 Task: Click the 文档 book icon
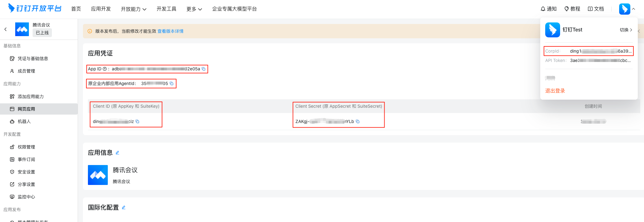pos(590,9)
